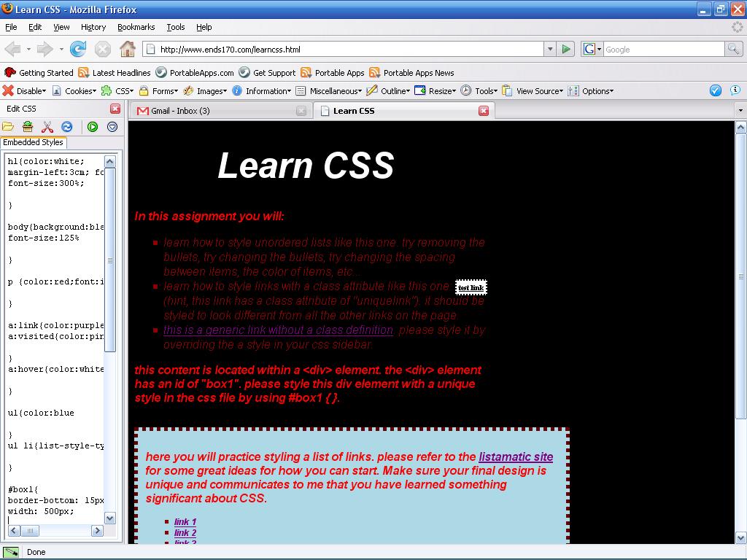Apply CSS via the green play icon
Image resolution: width=747 pixels, height=560 pixels.
click(93, 126)
